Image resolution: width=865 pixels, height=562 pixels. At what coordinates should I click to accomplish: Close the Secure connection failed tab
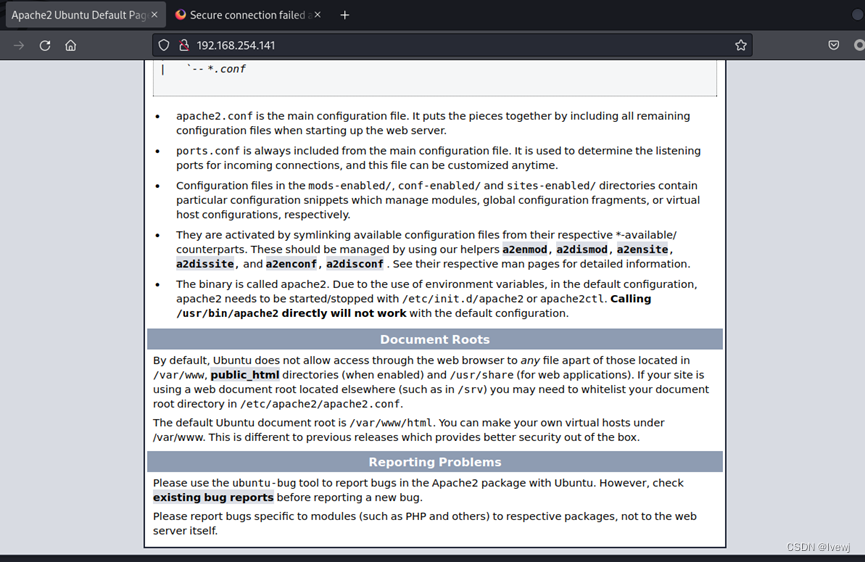coord(317,15)
